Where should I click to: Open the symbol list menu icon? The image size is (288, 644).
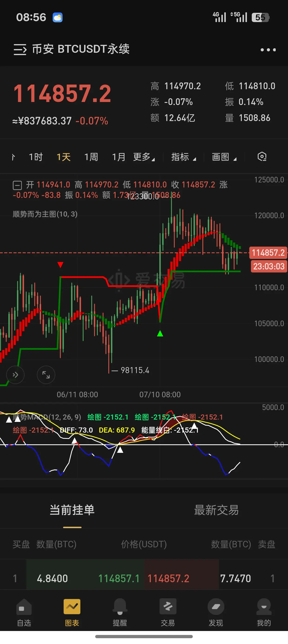coord(20,49)
